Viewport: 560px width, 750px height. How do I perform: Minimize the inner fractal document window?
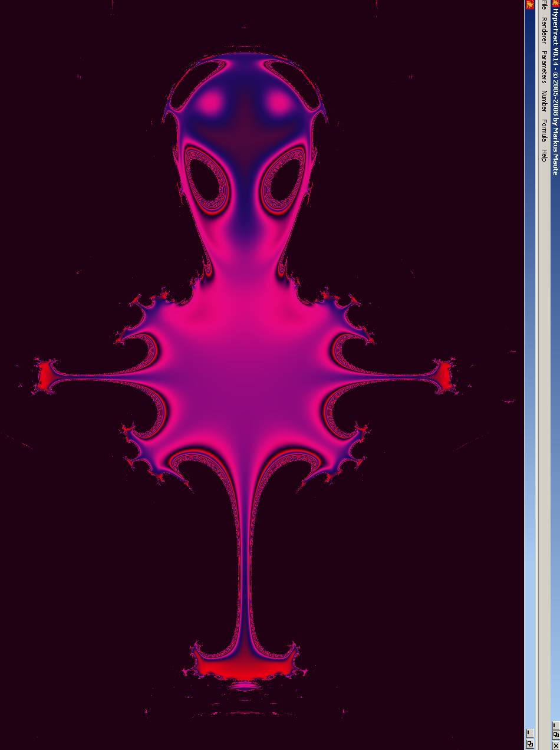529,732
